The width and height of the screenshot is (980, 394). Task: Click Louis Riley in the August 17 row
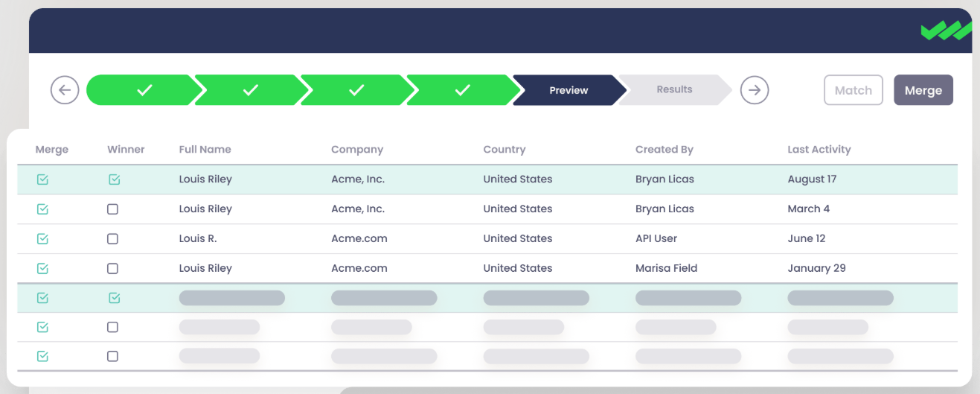point(205,179)
